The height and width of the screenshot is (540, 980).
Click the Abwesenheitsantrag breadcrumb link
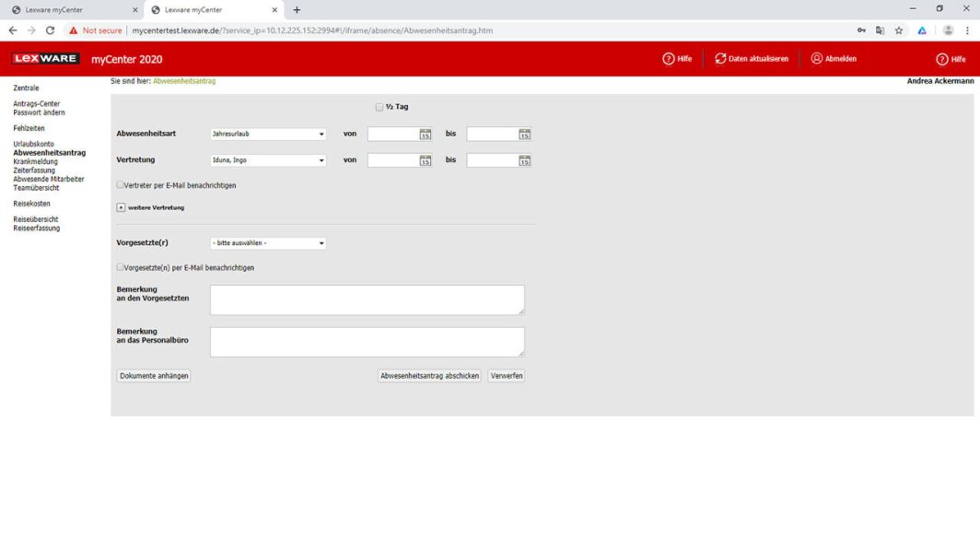click(x=184, y=81)
